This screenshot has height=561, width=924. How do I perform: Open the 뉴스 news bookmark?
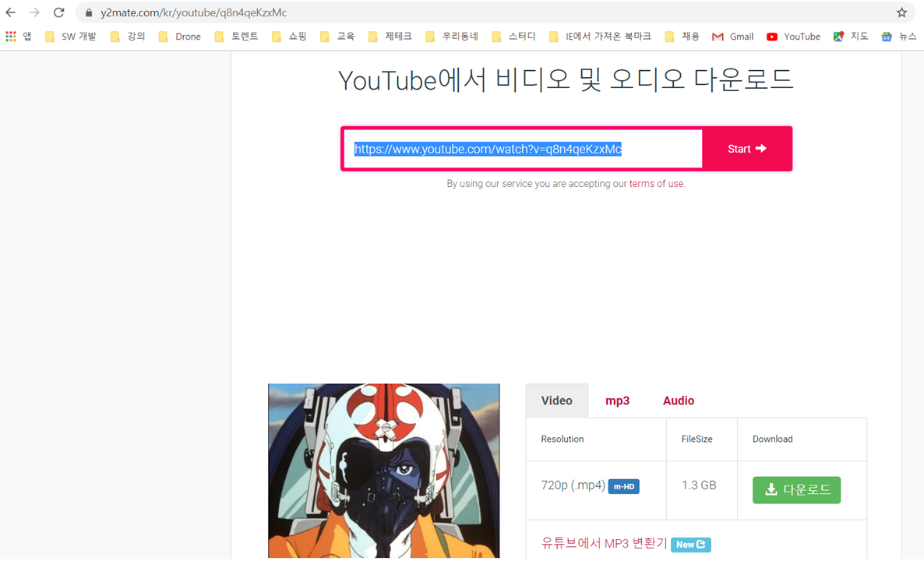click(x=899, y=37)
